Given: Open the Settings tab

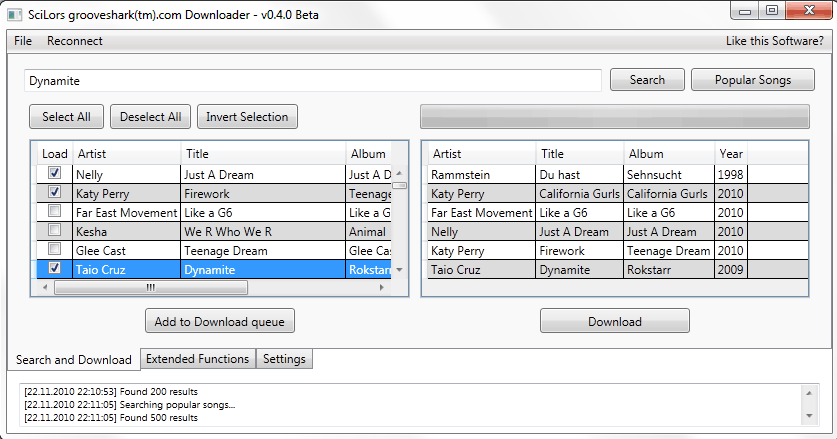Looking at the screenshot, I should [x=284, y=359].
